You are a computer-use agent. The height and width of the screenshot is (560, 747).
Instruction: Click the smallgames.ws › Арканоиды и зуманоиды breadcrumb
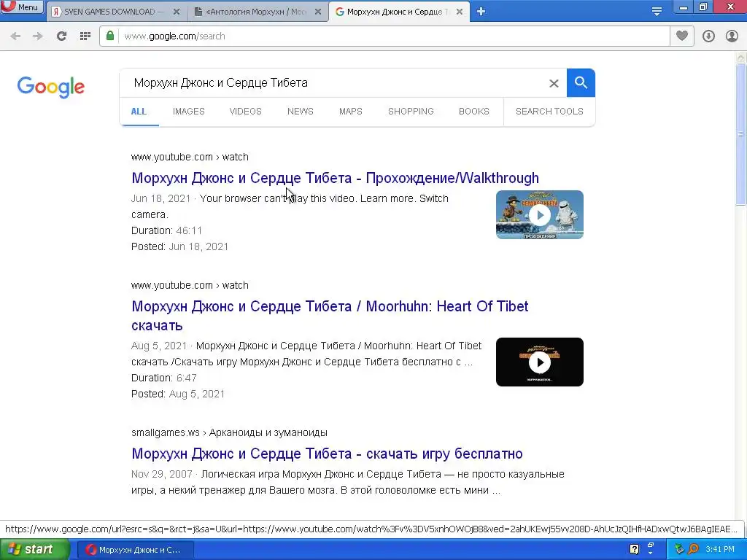[229, 432]
